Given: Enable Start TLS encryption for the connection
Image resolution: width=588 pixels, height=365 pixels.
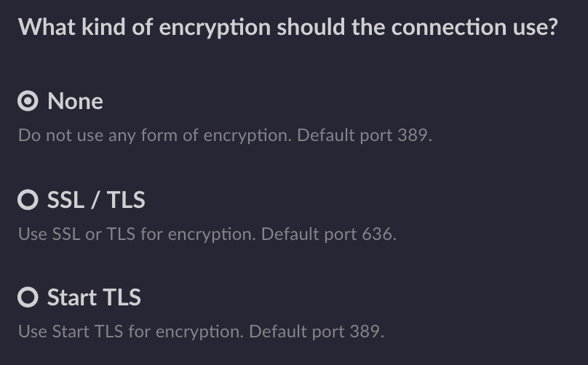Looking at the screenshot, I should tap(28, 297).
